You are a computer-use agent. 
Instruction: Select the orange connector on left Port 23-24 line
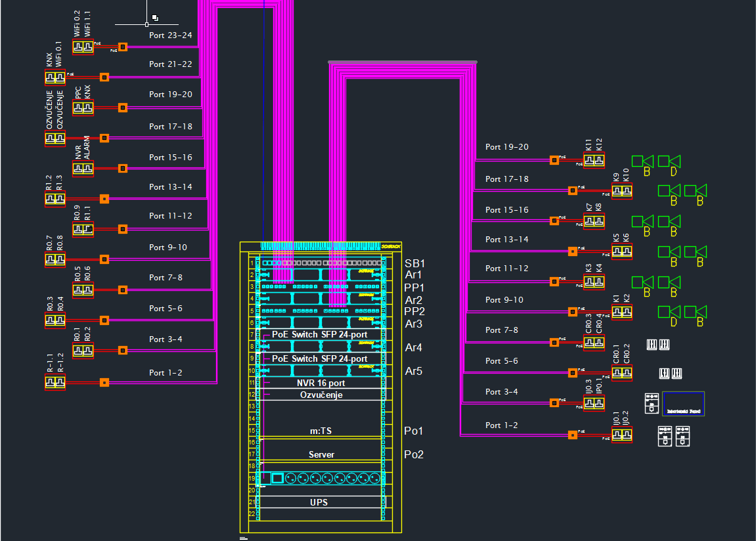click(122, 47)
